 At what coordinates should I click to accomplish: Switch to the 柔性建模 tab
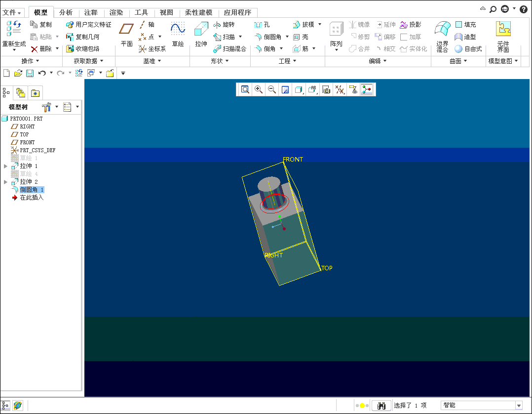click(198, 12)
